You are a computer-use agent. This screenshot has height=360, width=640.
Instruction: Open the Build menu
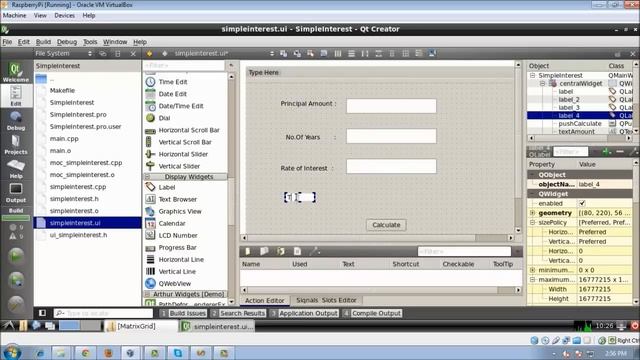pyautogui.click(x=43, y=42)
